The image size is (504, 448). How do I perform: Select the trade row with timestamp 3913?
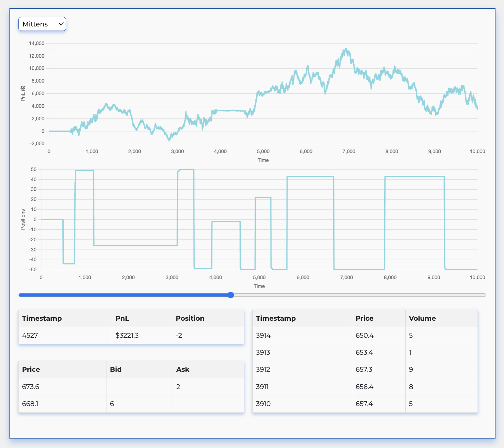pyautogui.click(x=365, y=352)
